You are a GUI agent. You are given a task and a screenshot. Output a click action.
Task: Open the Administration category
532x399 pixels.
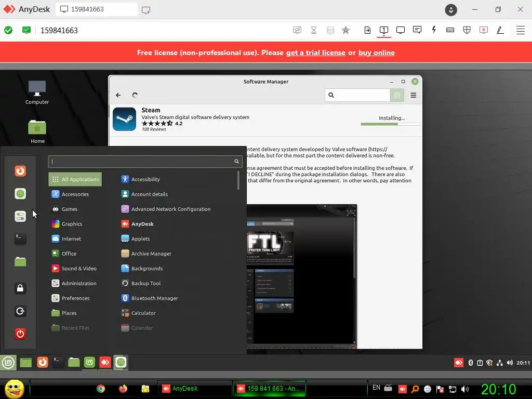coord(74,283)
